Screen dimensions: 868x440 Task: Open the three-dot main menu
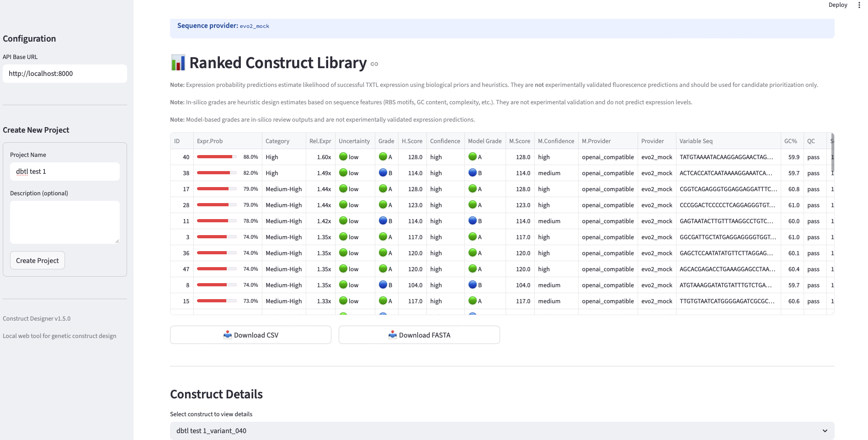(x=859, y=5)
